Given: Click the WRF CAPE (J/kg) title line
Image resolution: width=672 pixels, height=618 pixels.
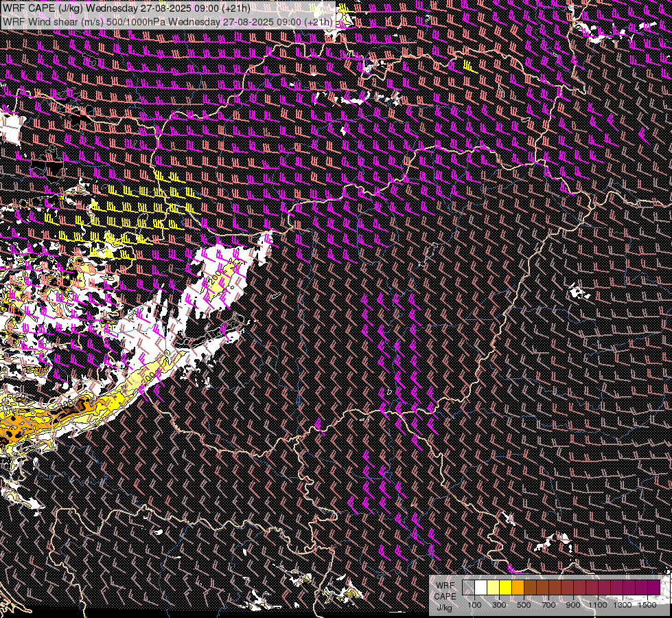Looking at the screenshot, I should (x=126, y=8).
